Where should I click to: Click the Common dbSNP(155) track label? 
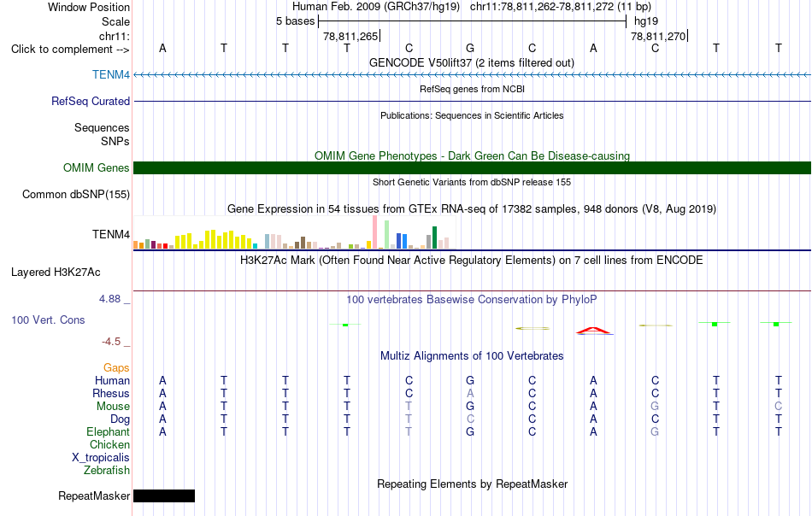[x=76, y=194]
